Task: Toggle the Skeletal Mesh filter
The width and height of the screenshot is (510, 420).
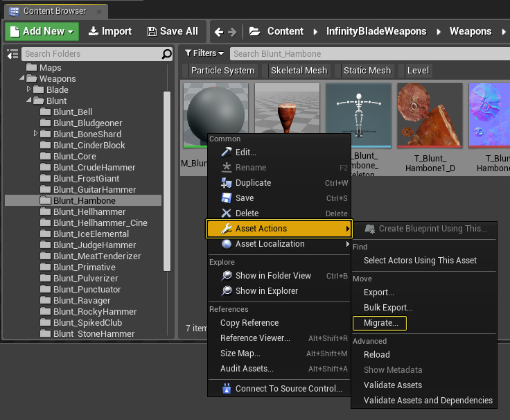Action: 299,70
